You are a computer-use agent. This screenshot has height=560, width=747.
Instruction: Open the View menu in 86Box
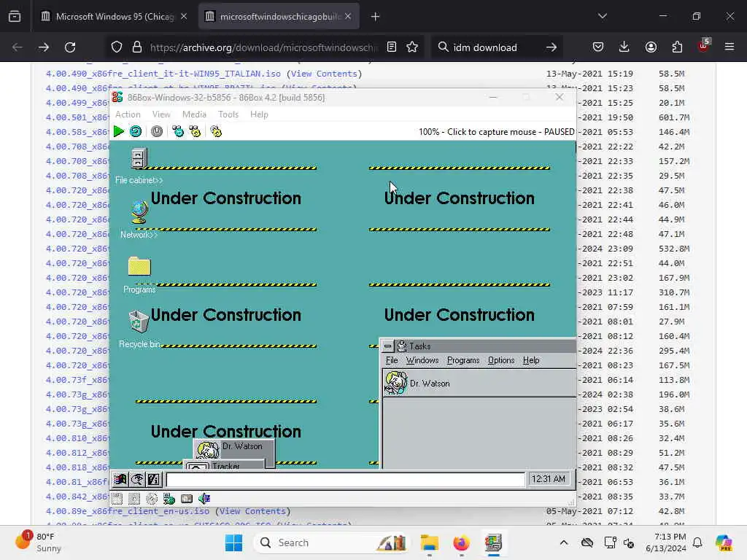coord(161,114)
